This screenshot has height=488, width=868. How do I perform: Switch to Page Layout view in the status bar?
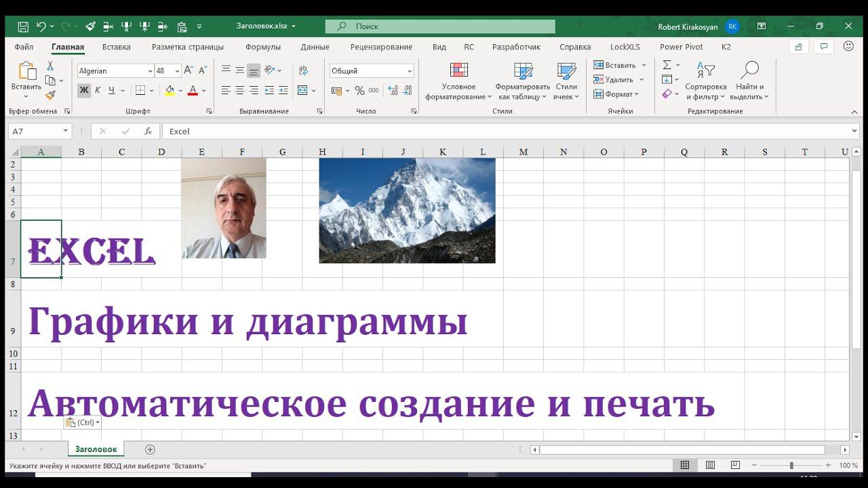point(710,465)
